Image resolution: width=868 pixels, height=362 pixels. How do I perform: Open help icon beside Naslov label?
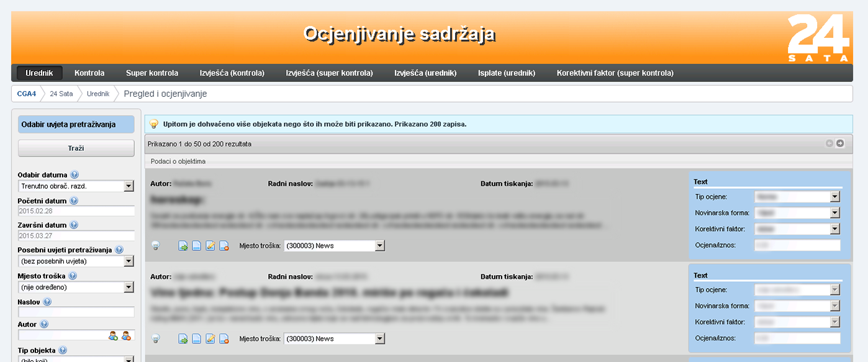[47, 302]
